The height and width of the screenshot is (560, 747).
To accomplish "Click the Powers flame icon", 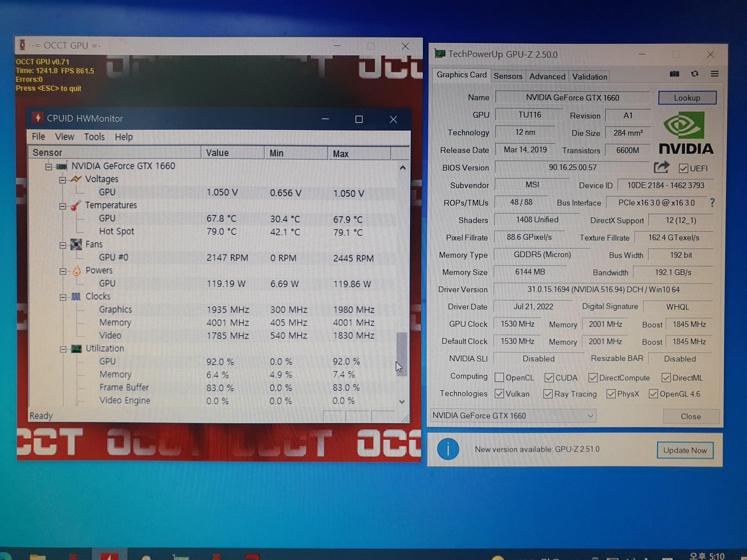I will click(x=77, y=270).
